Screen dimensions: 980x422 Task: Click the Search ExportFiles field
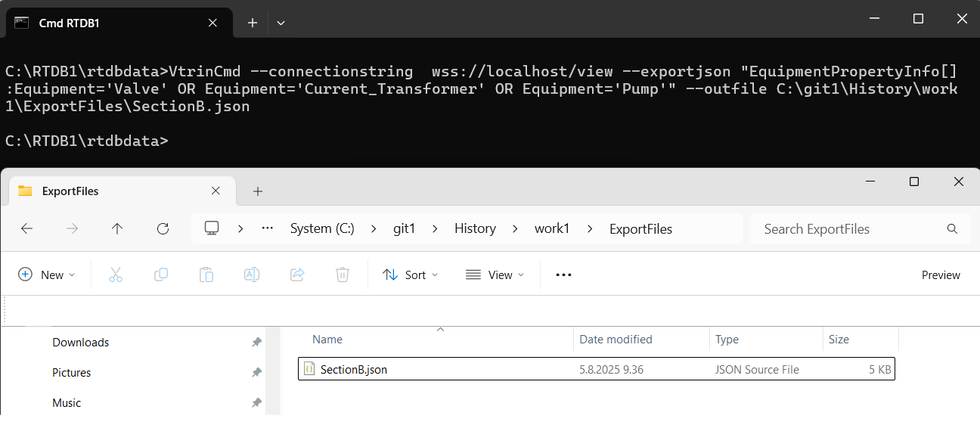[x=860, y=228]
